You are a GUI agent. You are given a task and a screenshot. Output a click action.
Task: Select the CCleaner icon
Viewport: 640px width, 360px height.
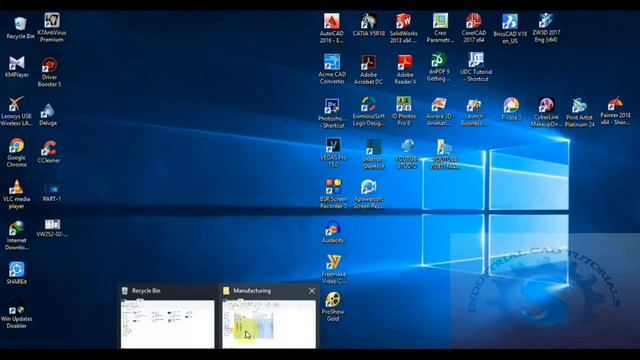pyautogui.click(x=49, y=152)
